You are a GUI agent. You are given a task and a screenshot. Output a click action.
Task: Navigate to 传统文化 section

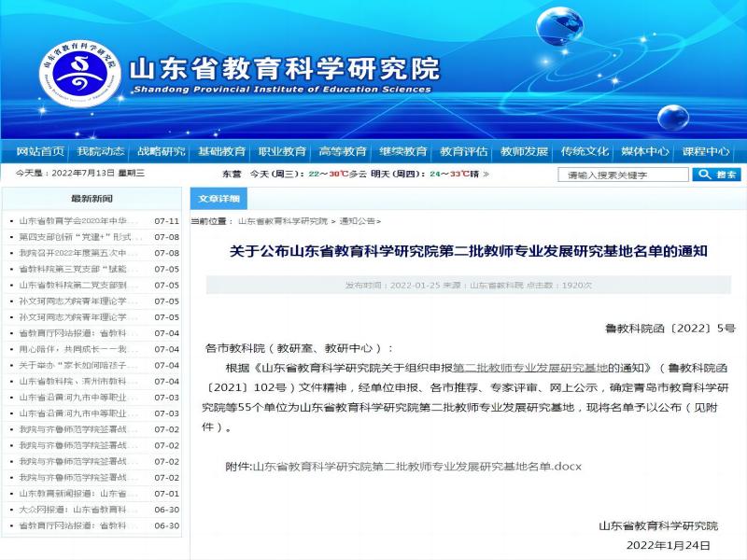(x=585, y=151)
